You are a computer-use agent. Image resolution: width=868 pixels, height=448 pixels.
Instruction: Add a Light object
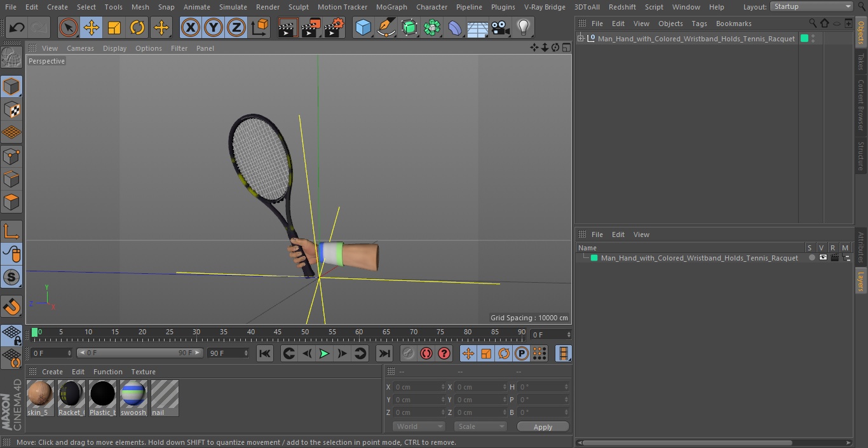click(x=523, y=27)
